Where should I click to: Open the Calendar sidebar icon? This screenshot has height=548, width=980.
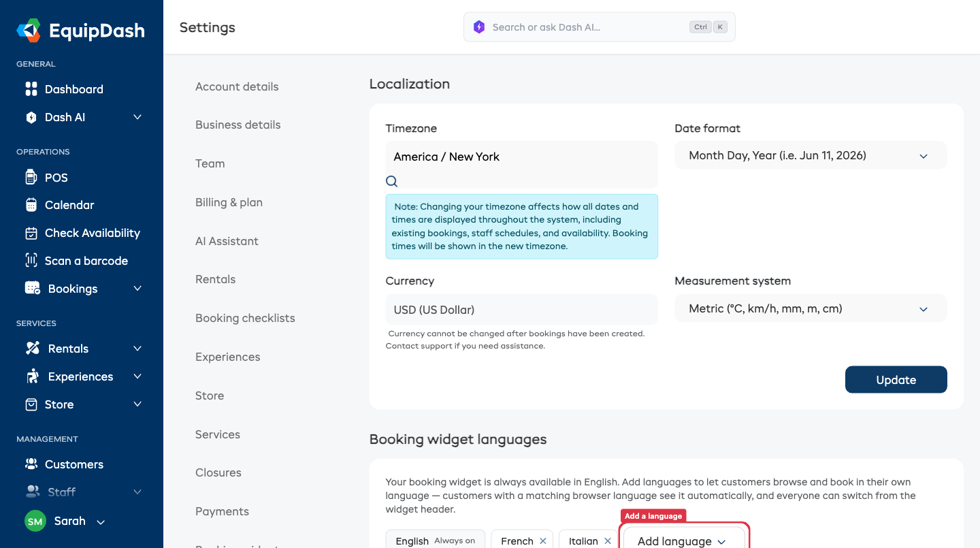31,205
